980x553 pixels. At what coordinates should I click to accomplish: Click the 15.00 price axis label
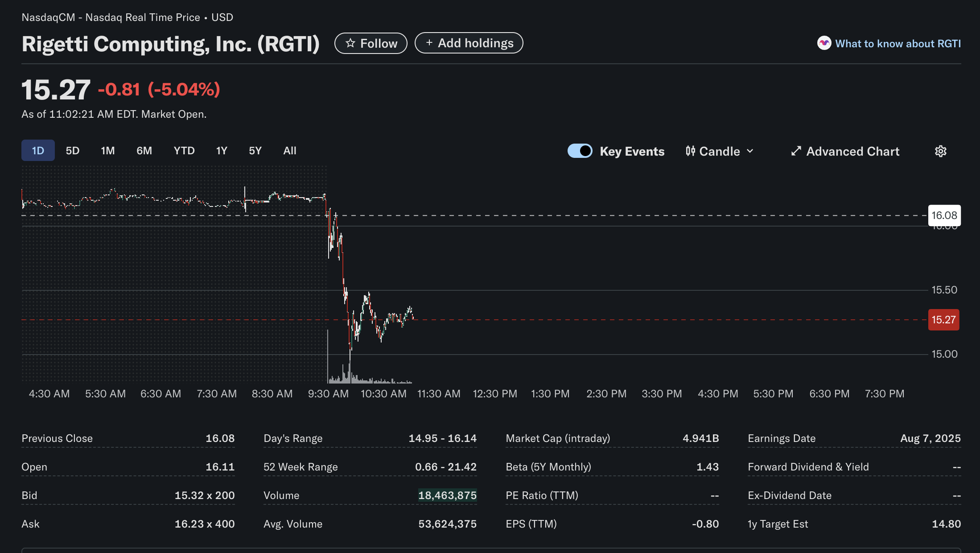[x=944, y=354]
